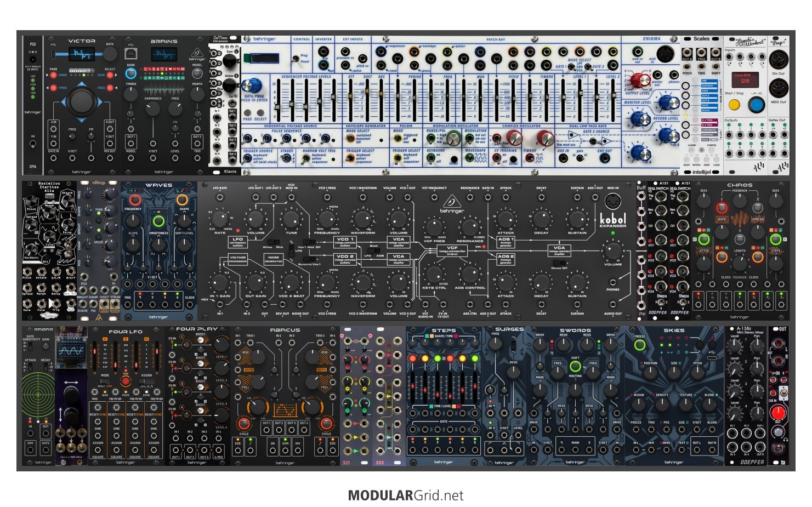Click the Skies green FREEZE button
The width and height of the screenshot is (812, 507).
point(639,345)
